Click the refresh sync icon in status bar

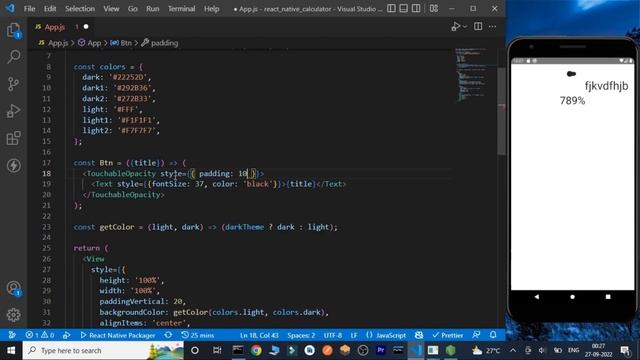168,335
